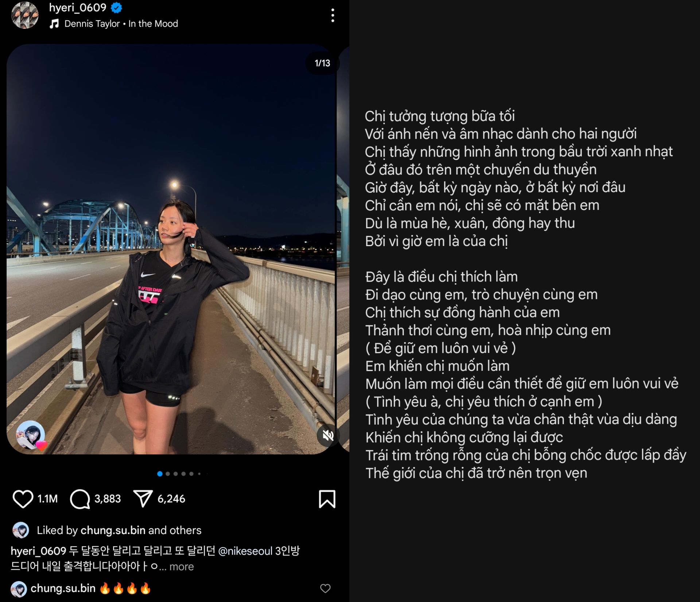This screenshot has width=700, height=602.
Task: Open comments via speech bubble icon
Action: [x=80, y=499]
